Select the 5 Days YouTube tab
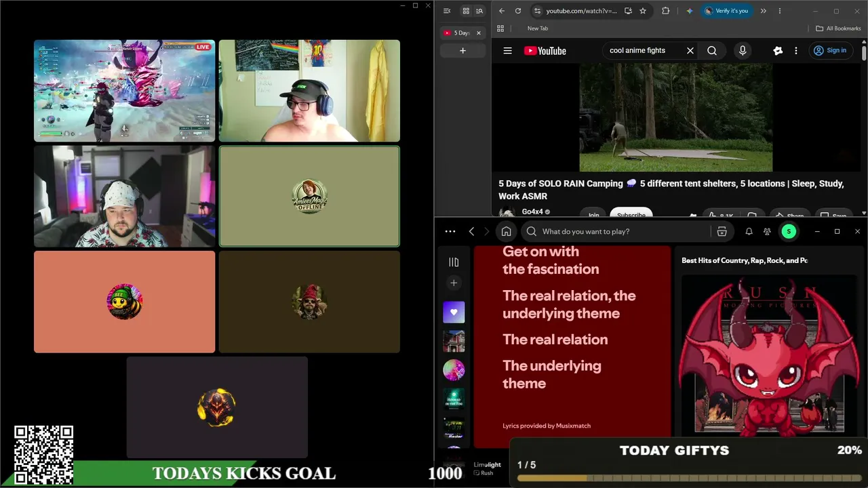Image resolution: width=868 pixels, height=488 pixels. coord(462,33)
